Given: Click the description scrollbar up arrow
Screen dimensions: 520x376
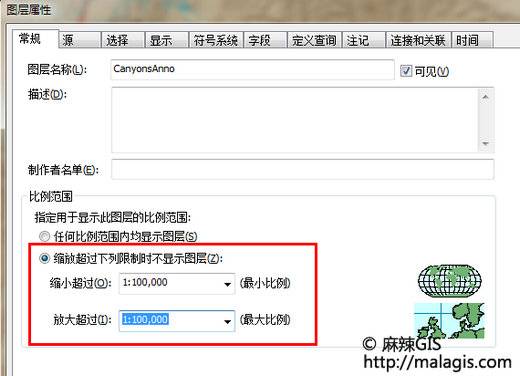Looking at the screenshot, I should point(485,97).
